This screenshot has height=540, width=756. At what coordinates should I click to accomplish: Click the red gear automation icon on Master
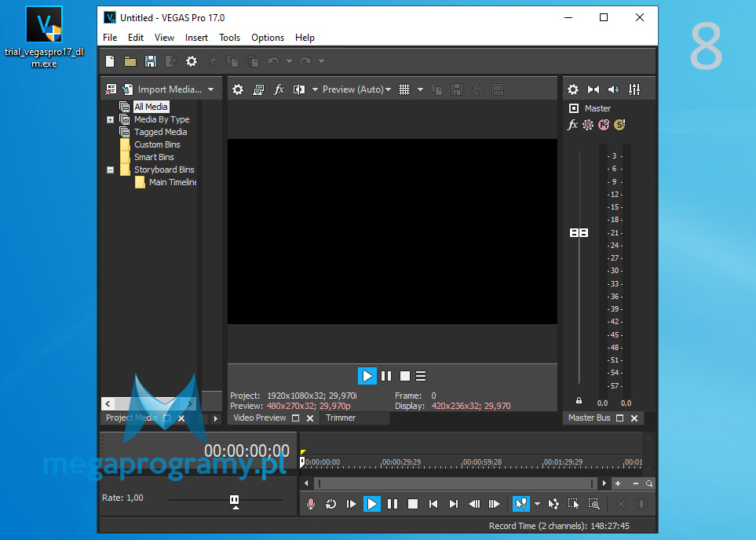pyautogui.click(x=588, y=125)
